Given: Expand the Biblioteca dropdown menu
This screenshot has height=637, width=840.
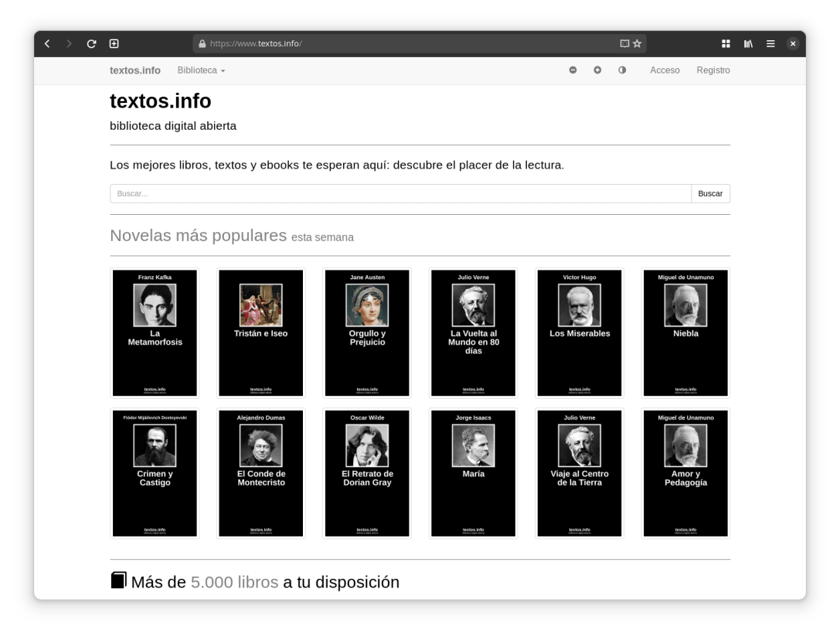Looking at the screenshot, I should pyautogui.click(x=201, y=70).
